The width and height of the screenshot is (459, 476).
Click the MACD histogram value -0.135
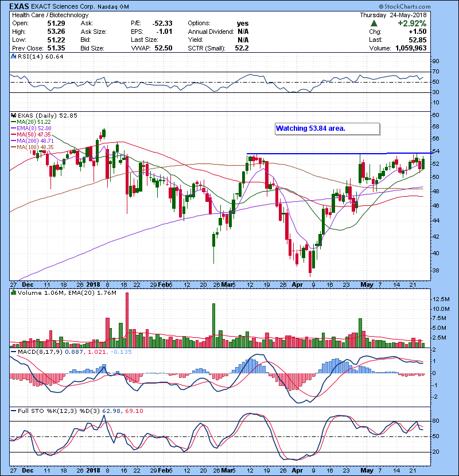coord(121,352)
